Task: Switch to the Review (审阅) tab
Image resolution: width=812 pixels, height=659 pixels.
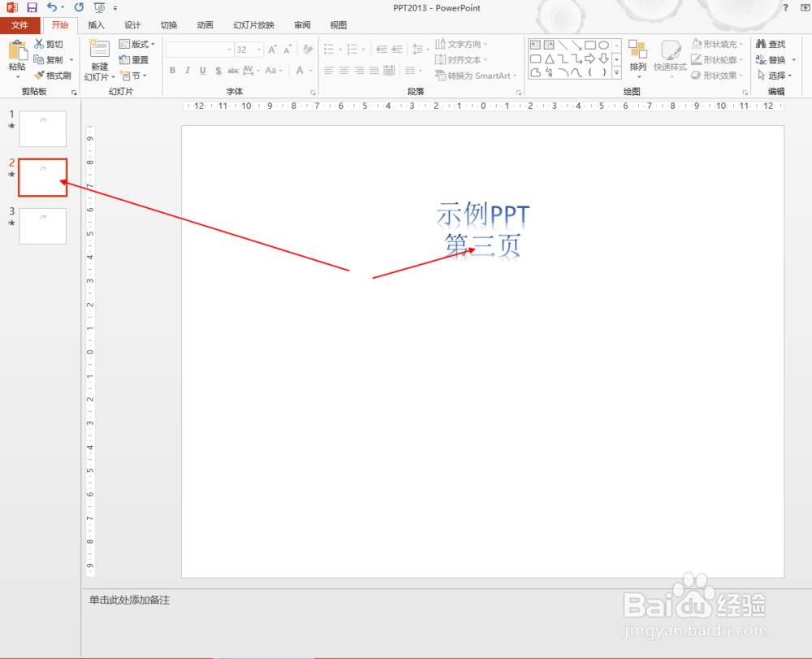Action: pyautogui.click(x=302, y=25)
